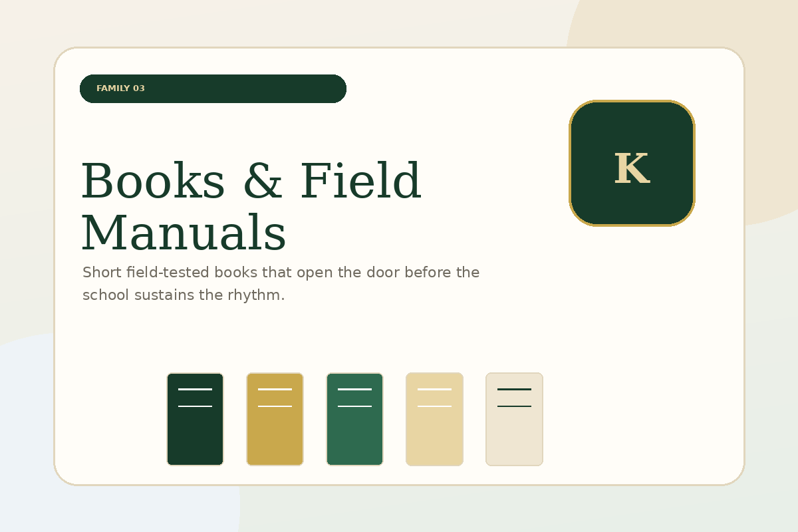Select the FAMILY 03 pill label

point(213,88)
